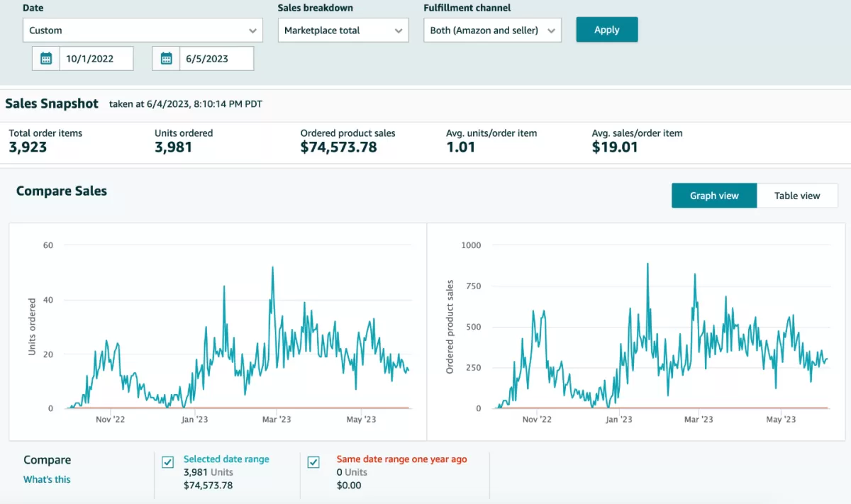
Task: Click the snapshot timestamp text
Action: pos(186,104)
